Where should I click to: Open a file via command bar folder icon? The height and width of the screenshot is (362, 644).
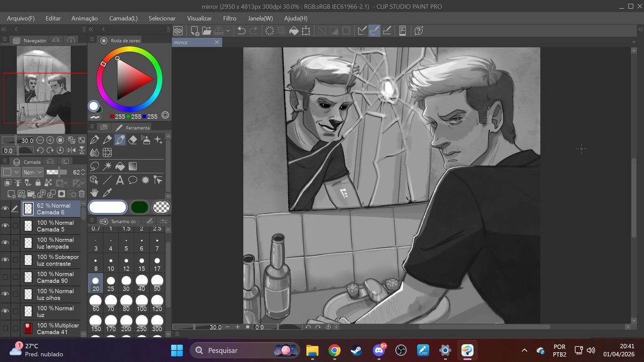point(207,31)
